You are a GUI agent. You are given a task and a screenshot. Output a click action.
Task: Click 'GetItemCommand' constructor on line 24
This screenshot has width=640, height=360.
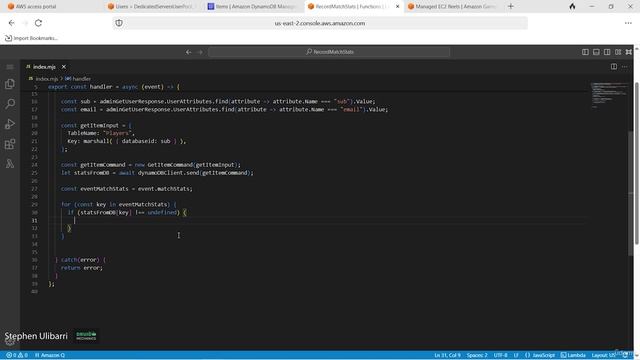pyautogui.click(x=170, y=165)
